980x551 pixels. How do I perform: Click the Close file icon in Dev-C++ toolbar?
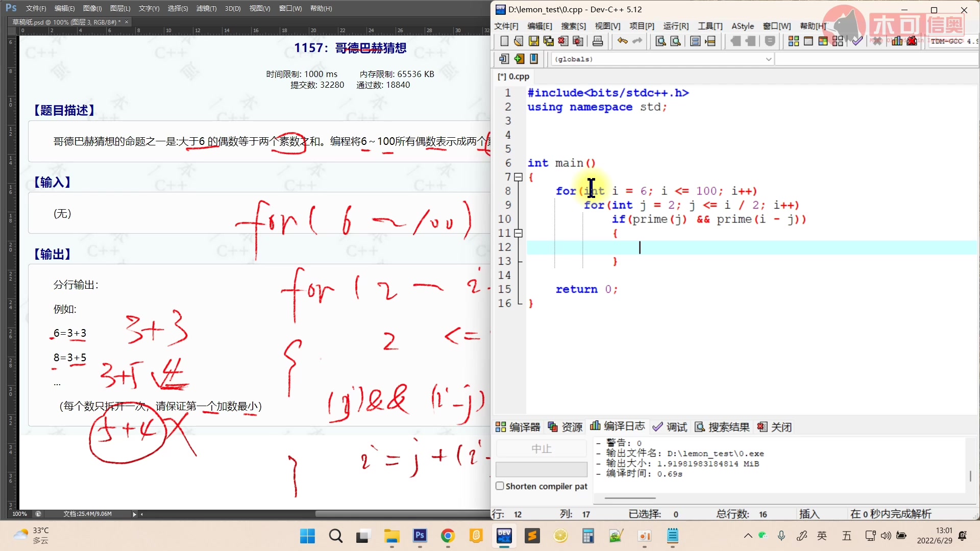click(x=563, y=41)
